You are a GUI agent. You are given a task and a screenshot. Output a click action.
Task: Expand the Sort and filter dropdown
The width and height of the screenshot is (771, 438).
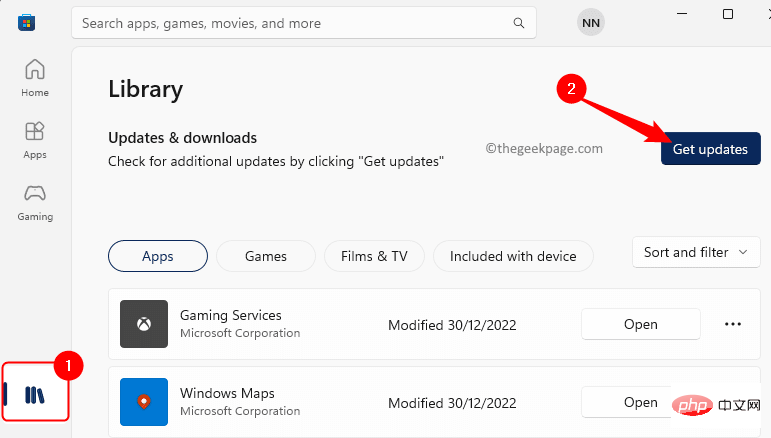point(696,252)
